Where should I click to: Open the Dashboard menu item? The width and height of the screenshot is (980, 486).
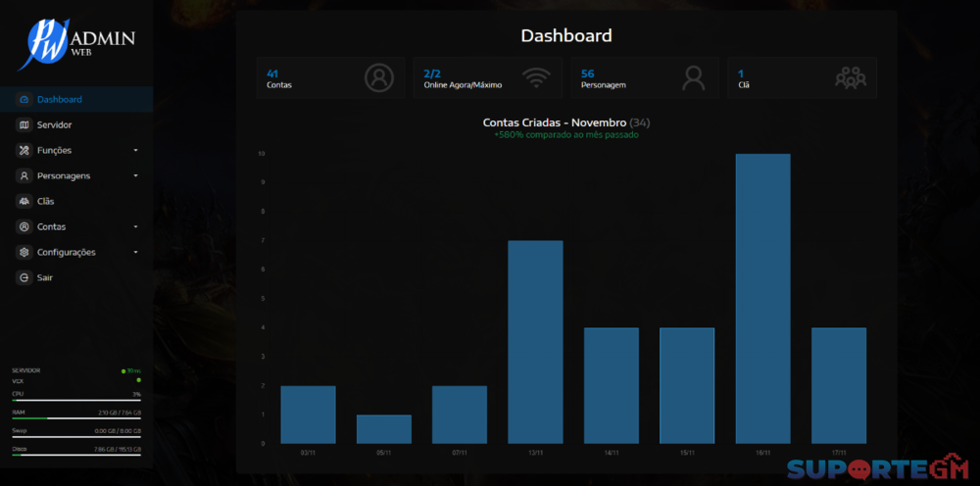tap(59, 100)
